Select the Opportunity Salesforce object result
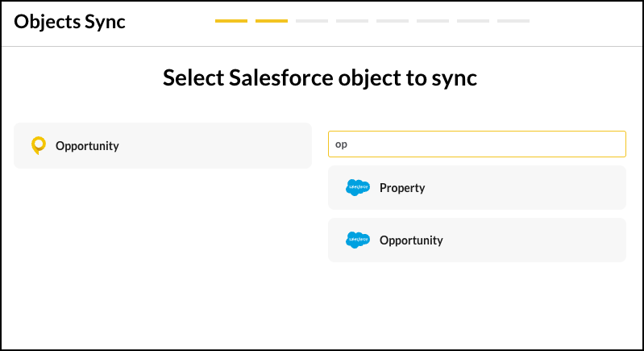The width and height of the screenshot is (644, 351). click(x=477, y=240)
